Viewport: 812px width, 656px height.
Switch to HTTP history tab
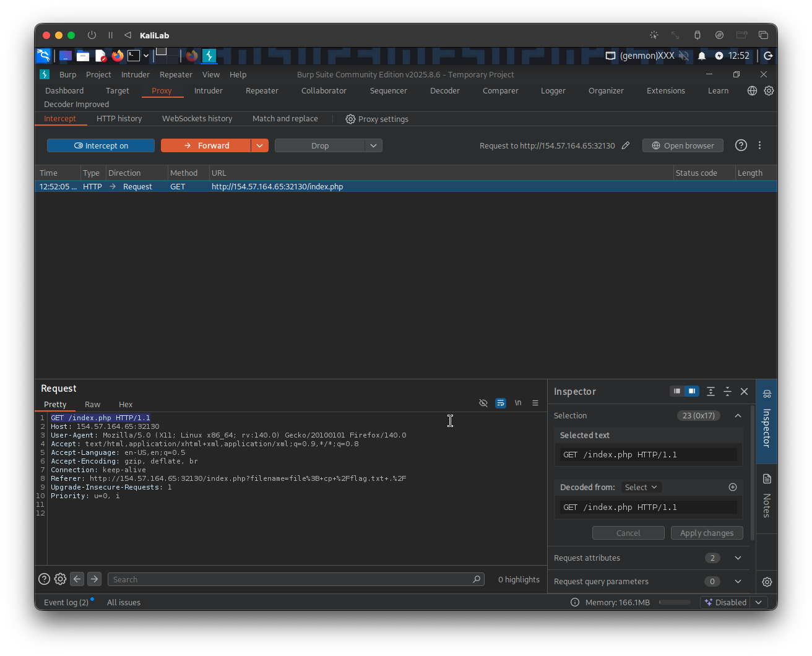(x=119, y=118)
